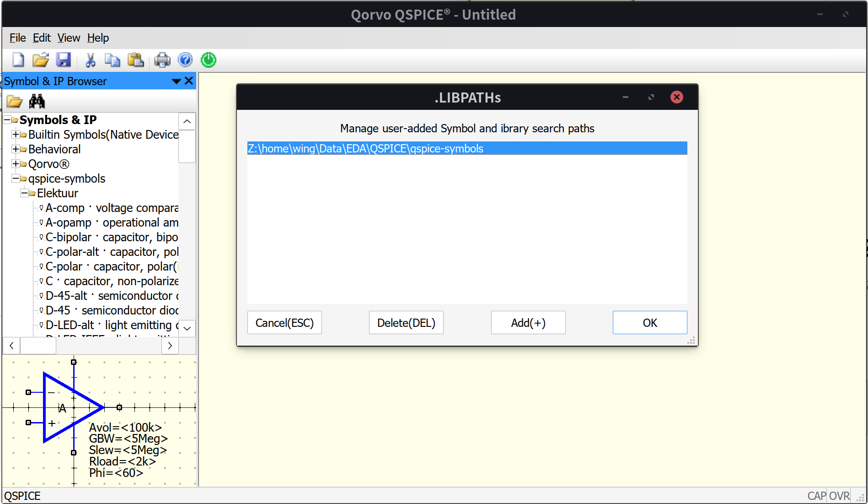Open help via blue question mark icon
Screen dimensions: 868x504
[185, 60]
